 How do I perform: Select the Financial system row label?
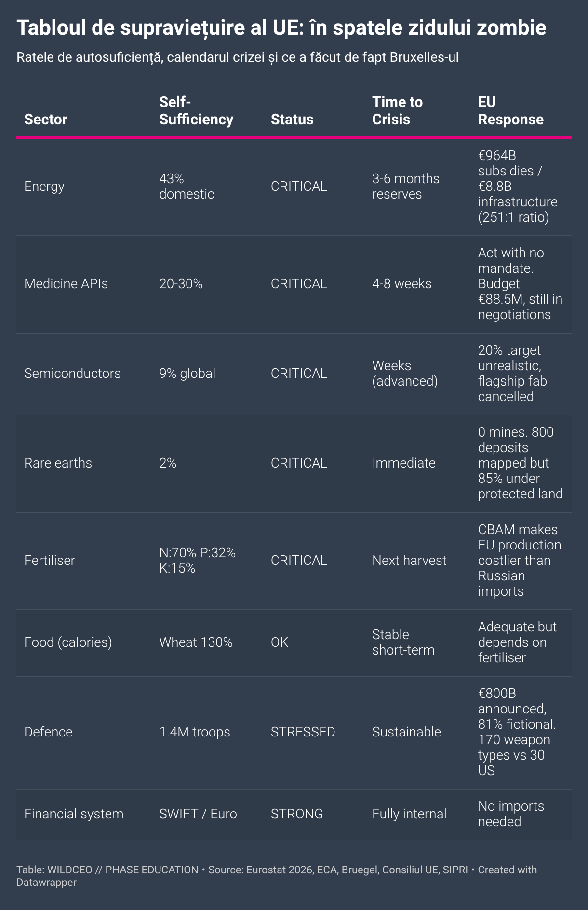pyautogui.click(x=74, y=814)
